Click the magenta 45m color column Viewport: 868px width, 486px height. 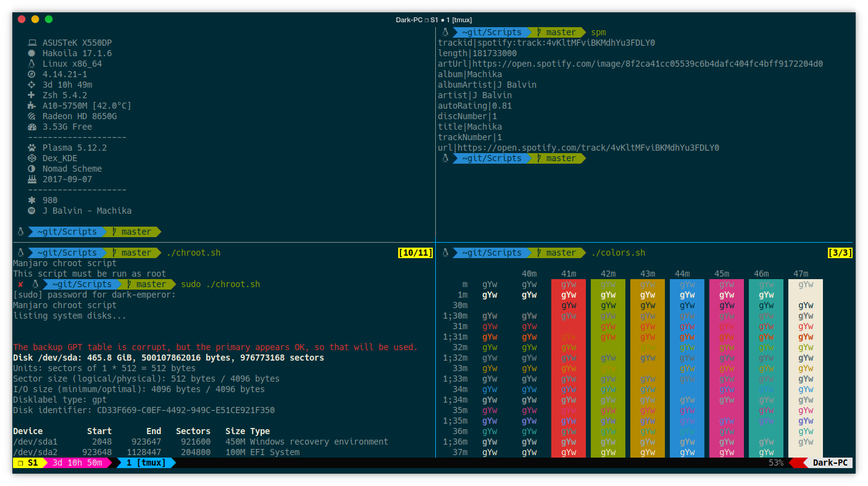(727, 369)
